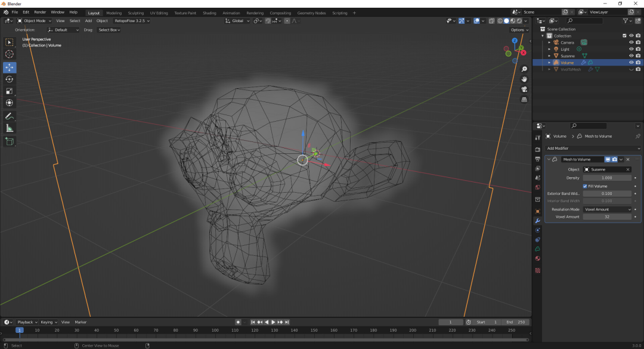Activate the Annotate pencil tool

[x=10, y=117]
